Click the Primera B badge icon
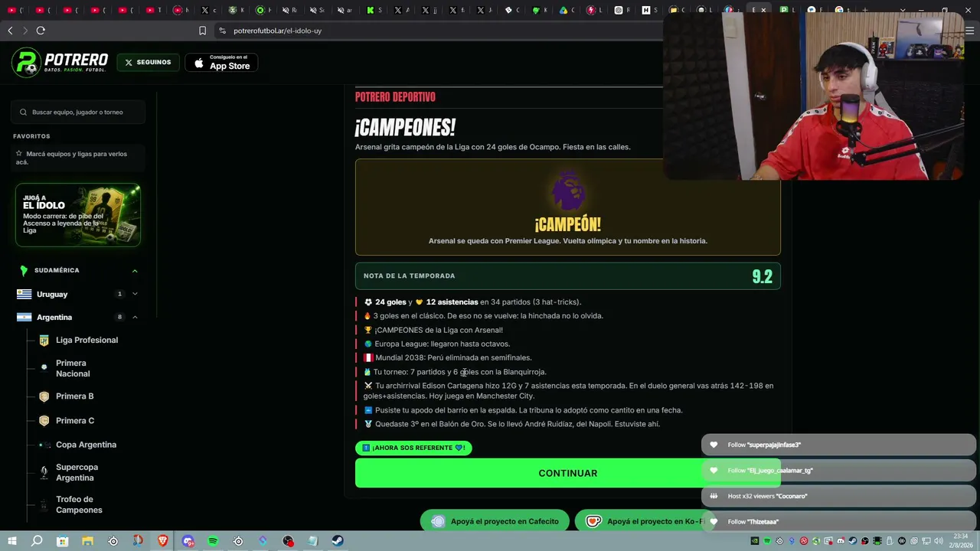Screen dimensions: 980x551 click(x=44, y=396)
